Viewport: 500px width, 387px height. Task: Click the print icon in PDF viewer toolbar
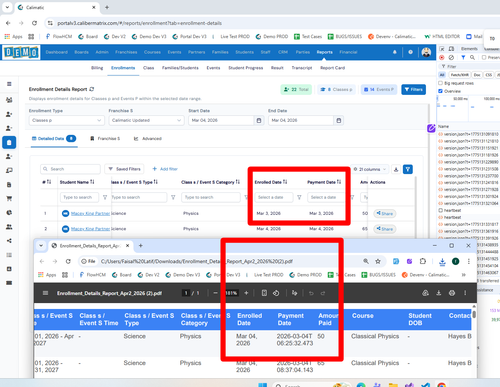[x=452, y=293]
